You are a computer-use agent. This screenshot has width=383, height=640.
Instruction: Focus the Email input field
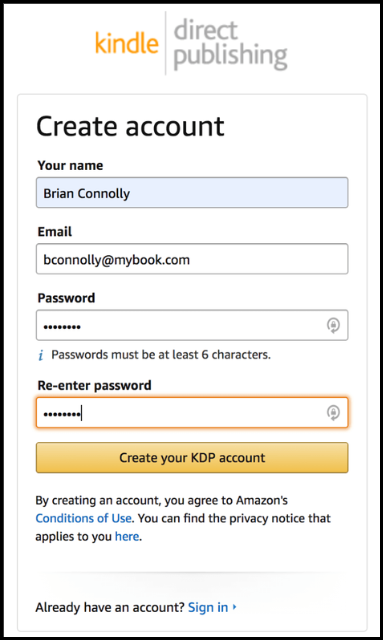coord(192,259)
